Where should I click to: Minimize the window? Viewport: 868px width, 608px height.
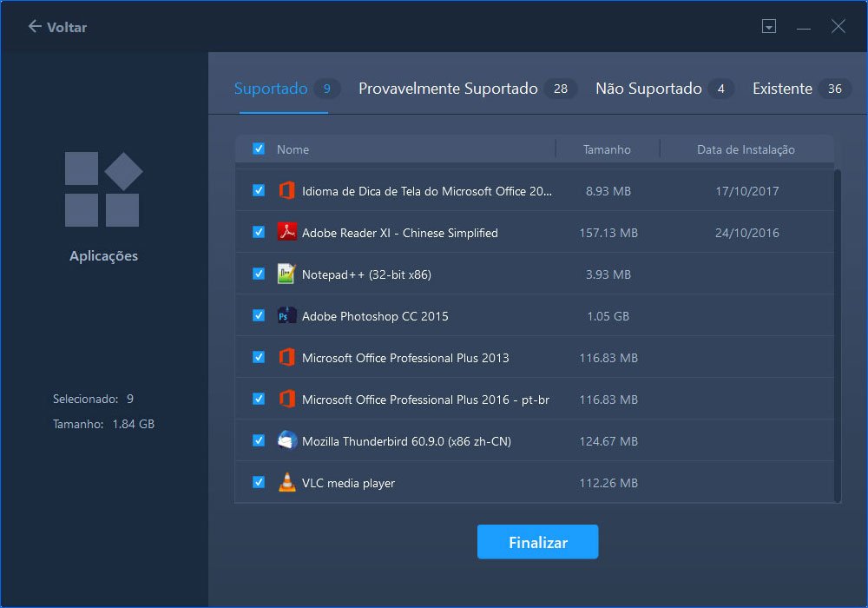(804, 27)
